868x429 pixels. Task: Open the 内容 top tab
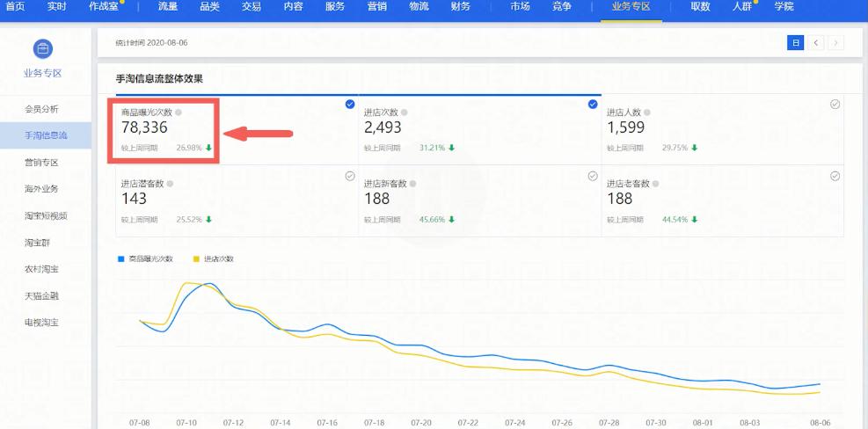tap(293, 7)
